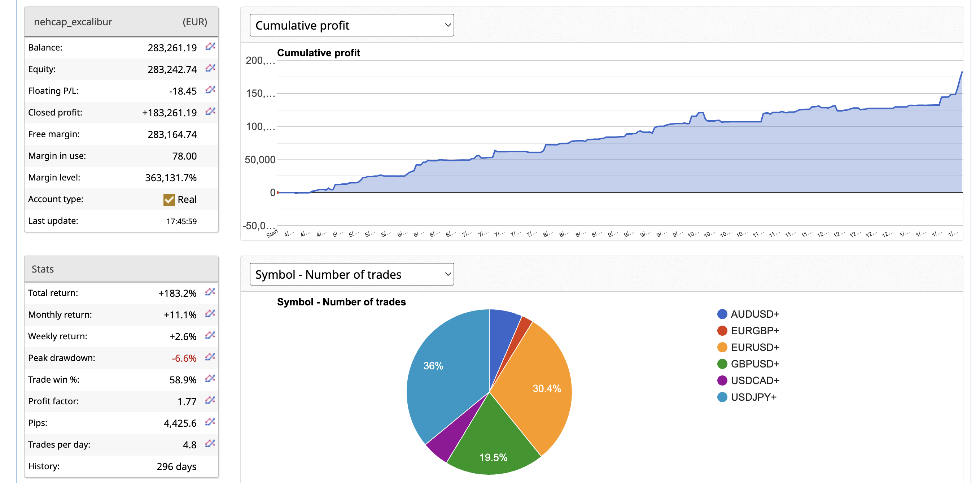Click Peak drawdown chart icon
The height and width of the screenshot is (483, 980).
210,357
